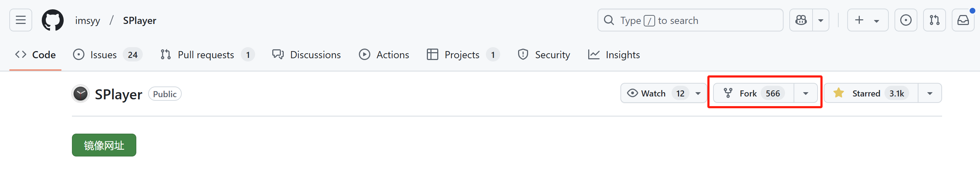This screenshot has height=174, width=980.
Task: Expand the Copilot dropdown arrow
Action: pyautogui.click(x=820, y=20)
